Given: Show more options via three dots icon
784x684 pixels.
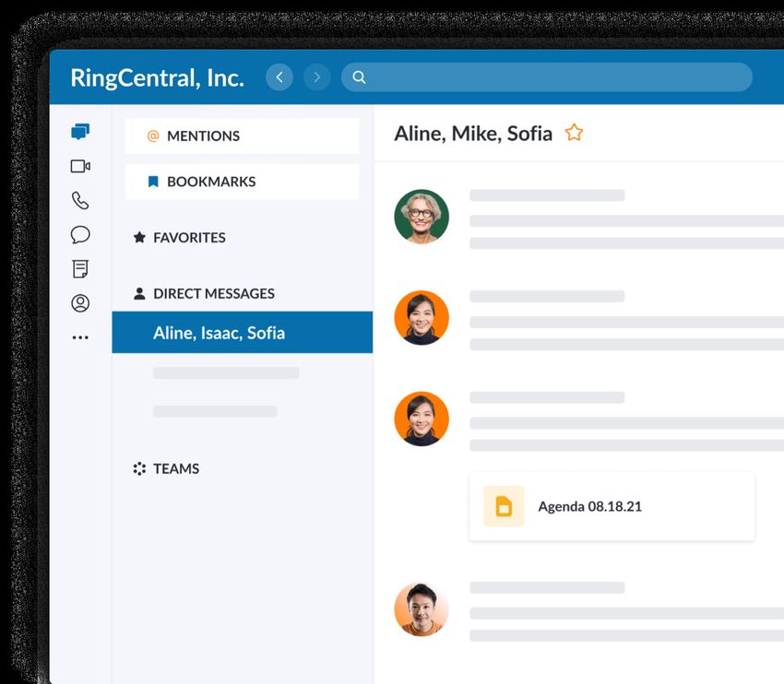Looking at the screenshot, I should tap(80, 337).
